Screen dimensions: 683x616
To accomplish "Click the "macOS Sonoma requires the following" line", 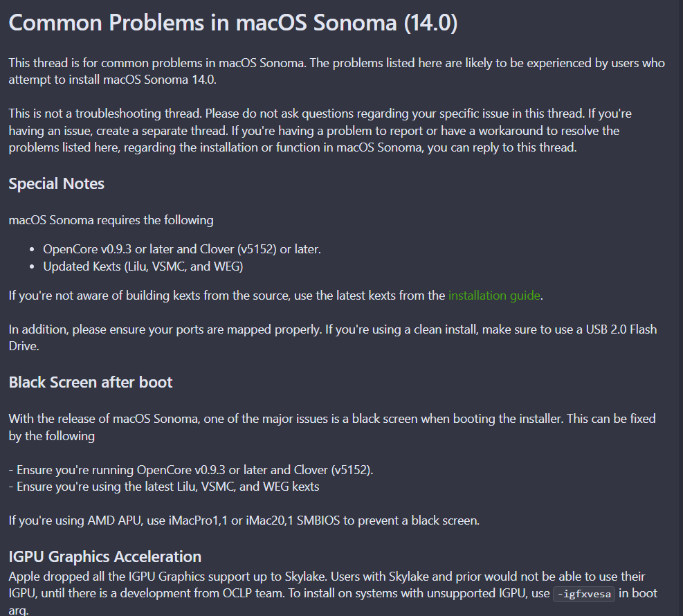I will click(x=111, y=220).
